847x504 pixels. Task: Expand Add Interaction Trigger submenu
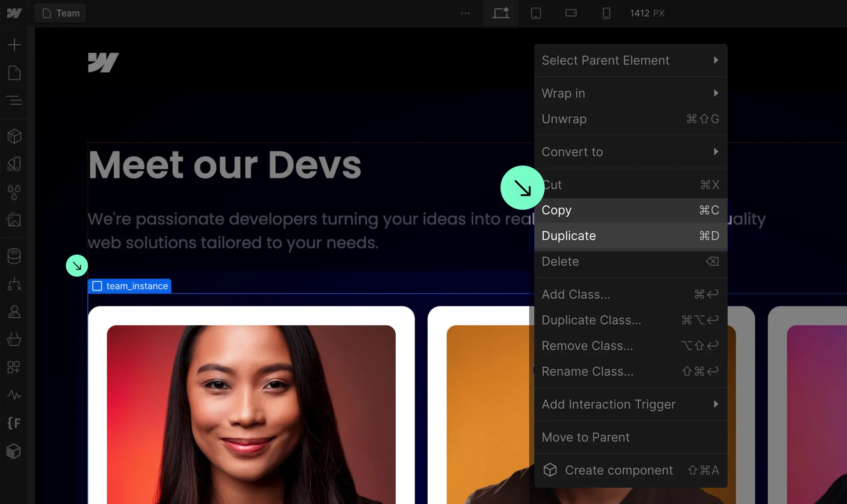[x=631, y=404]
